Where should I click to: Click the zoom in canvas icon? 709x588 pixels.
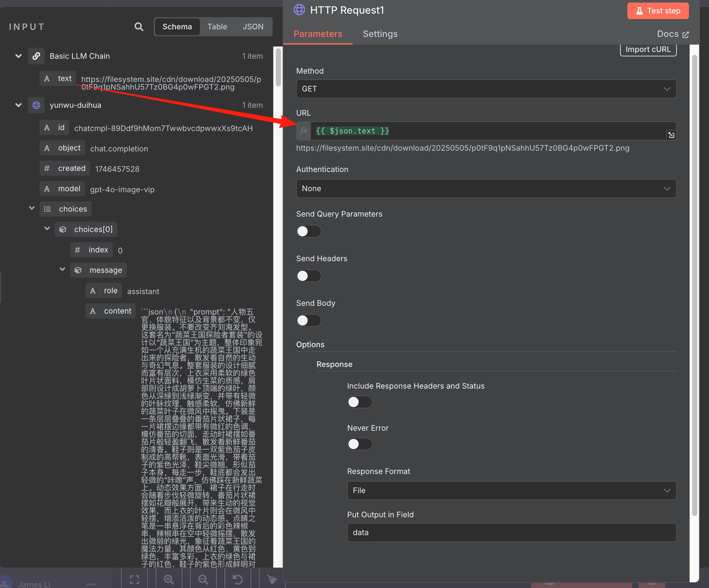point(169,580)
